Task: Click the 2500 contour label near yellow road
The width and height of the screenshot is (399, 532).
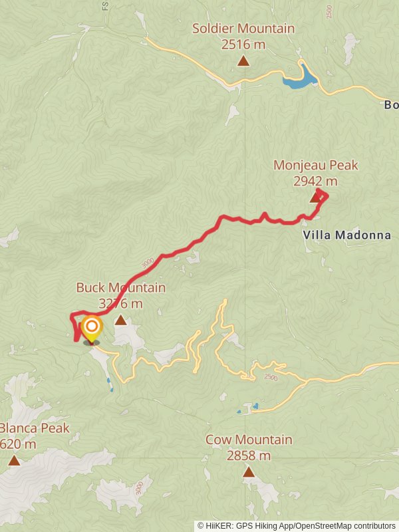Action: 271,377
